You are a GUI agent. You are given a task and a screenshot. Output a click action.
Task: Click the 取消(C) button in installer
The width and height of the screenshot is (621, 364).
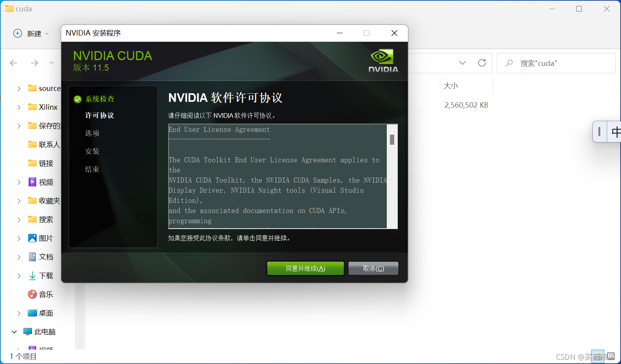373,268
